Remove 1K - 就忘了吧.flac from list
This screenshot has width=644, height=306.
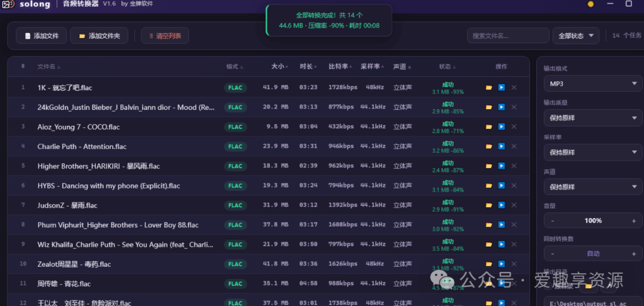pyautogui.click(x=514, y=88)
